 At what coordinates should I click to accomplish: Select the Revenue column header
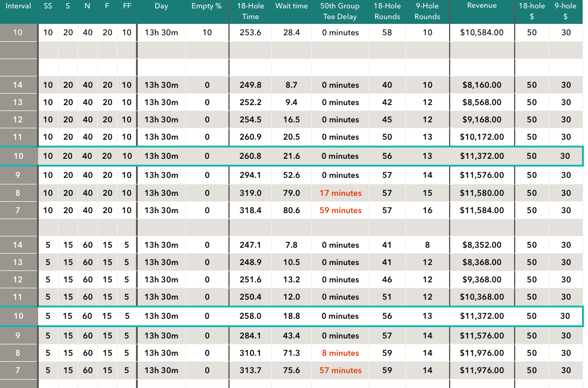click(481, 6)
